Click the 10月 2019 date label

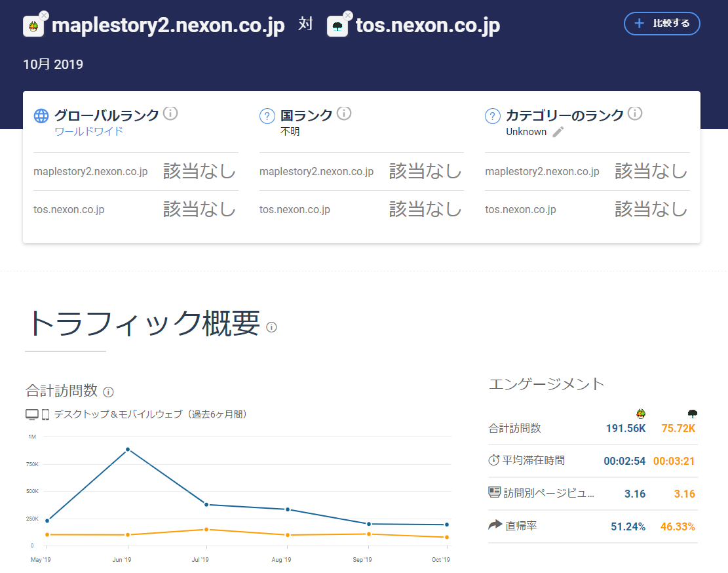(x=53, y=64)
